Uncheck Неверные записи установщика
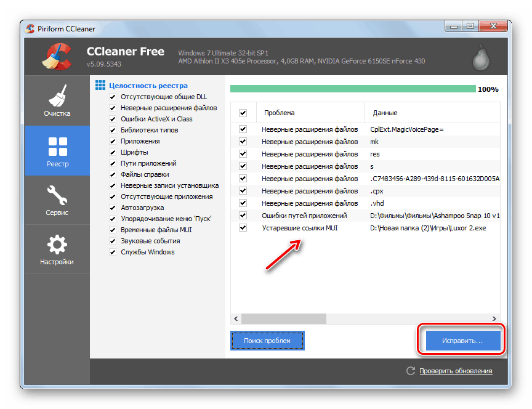Viewport: 532px width, 409px height. pyautogui.click(x=113, y=185)
